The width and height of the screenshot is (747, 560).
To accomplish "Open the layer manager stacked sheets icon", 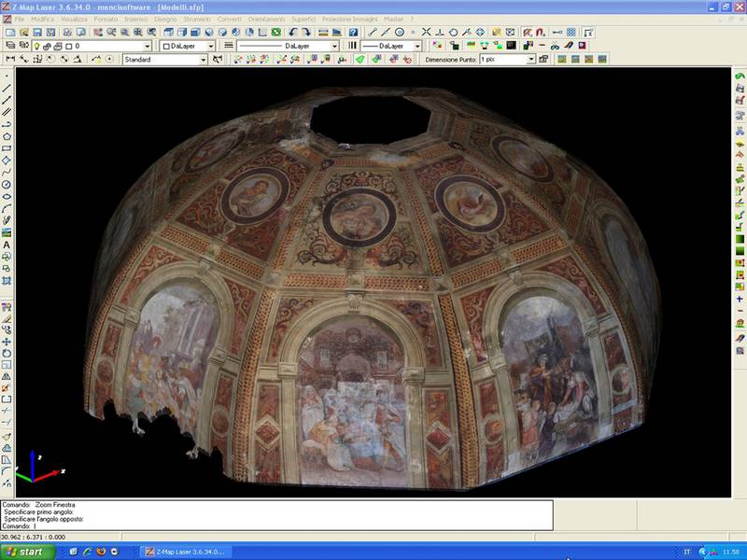I will 10,46.
